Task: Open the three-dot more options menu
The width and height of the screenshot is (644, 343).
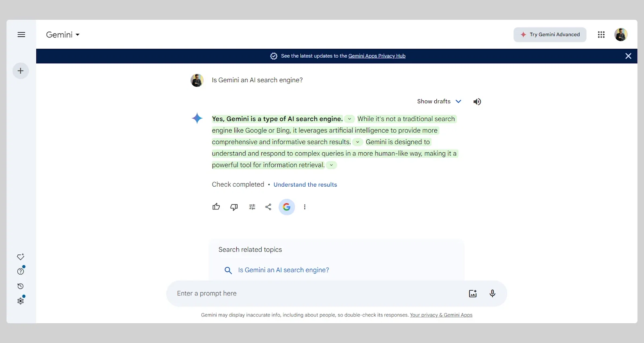Action: 305,207
